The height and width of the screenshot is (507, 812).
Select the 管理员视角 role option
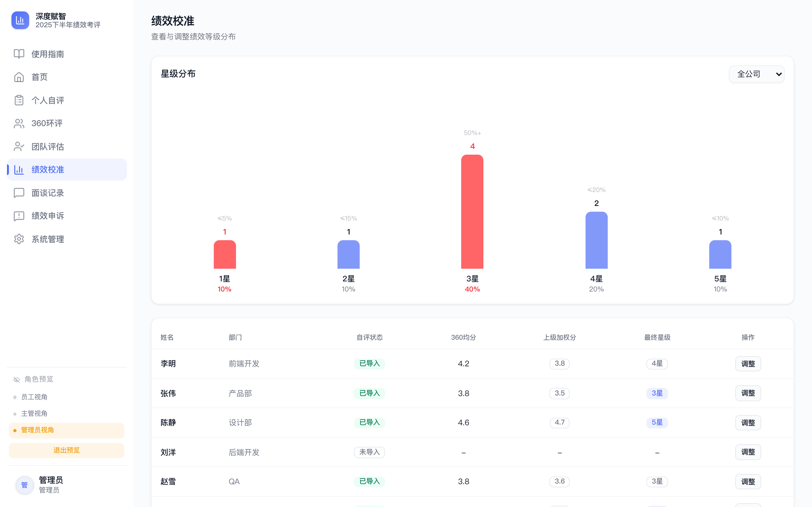(37, 430)
